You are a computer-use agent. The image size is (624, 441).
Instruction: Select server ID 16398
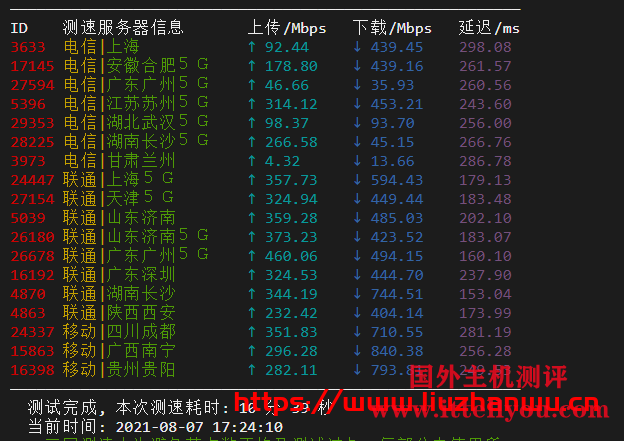point(32,370)
